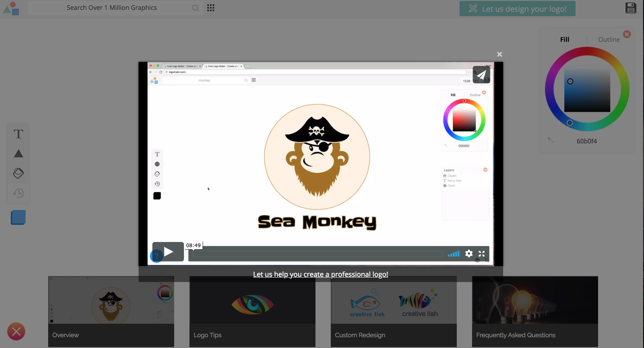Select the Text tool in sidebar
Viewport: 644px width, 348px height.
18,134
